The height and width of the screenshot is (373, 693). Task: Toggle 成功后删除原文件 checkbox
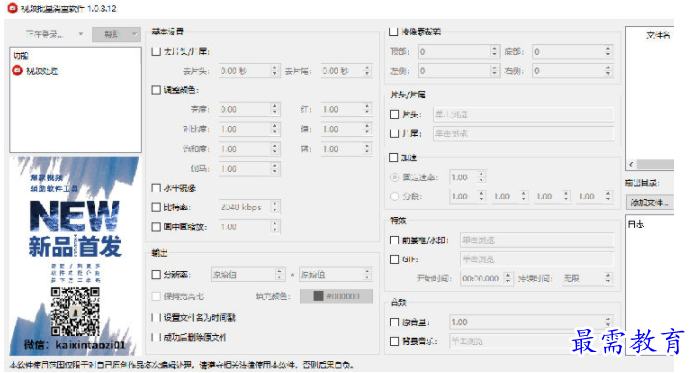(x=156, y=338)
